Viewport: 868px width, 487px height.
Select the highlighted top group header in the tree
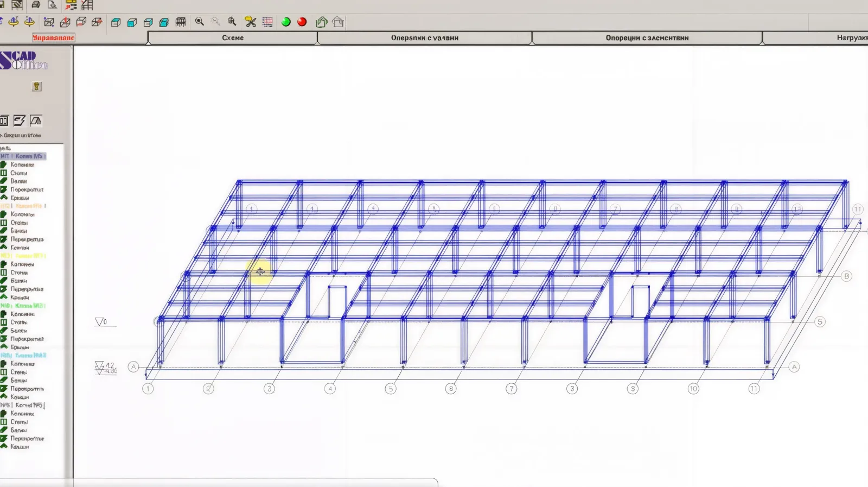tap(23, 156)
